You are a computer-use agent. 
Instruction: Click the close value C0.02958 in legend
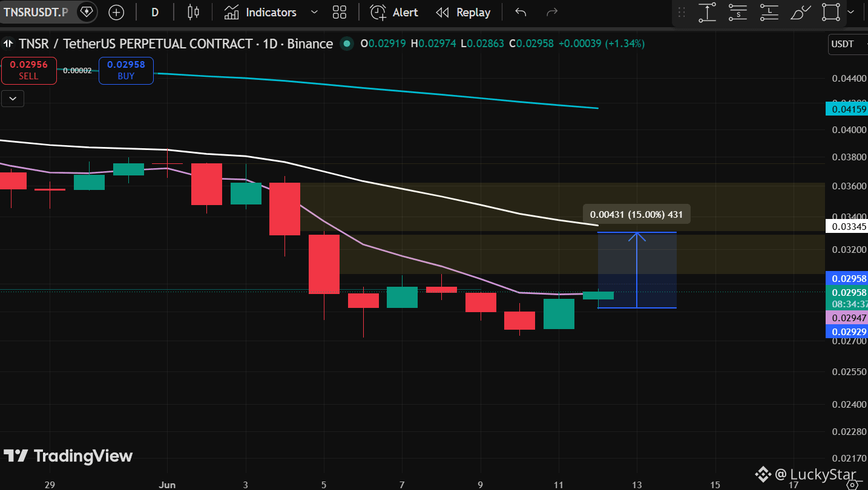click(x=531, y=44)
